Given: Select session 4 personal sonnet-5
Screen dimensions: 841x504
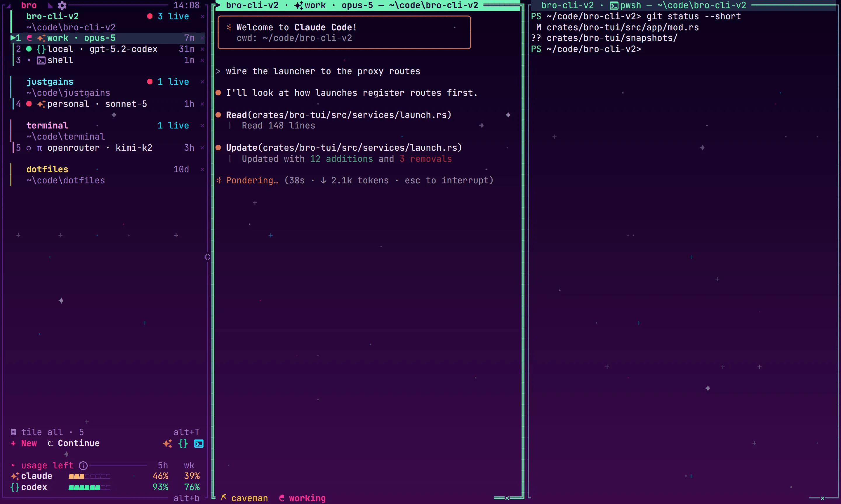Looking at the screenshot, I should point(108,104).
